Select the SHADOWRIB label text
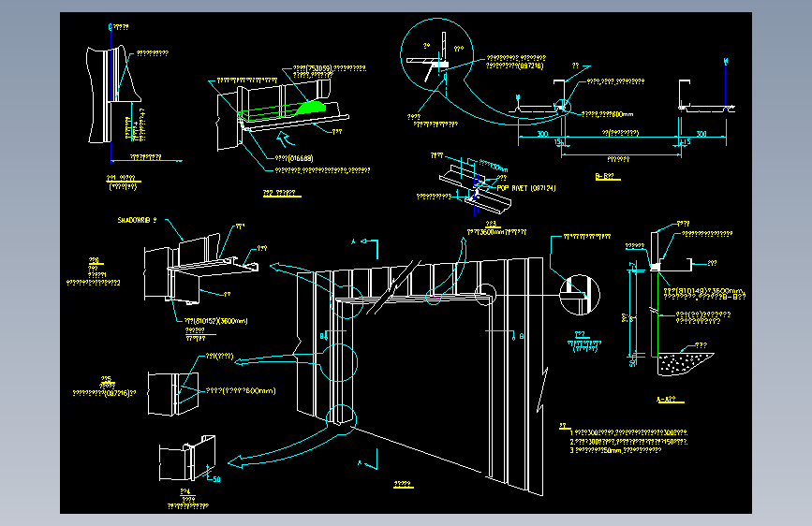Viewport: 812px width, 526px height. click(137, 220)
